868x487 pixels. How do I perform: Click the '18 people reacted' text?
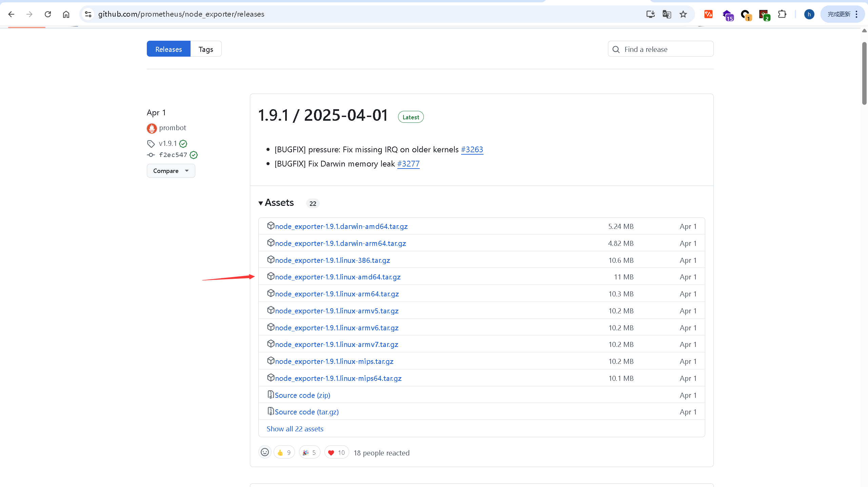(381, 453)
